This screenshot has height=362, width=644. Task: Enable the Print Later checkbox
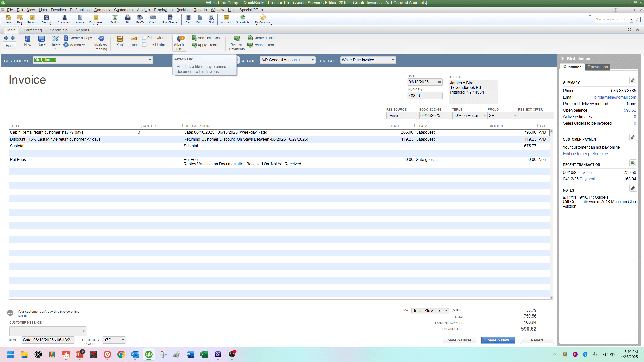[144, 38]
